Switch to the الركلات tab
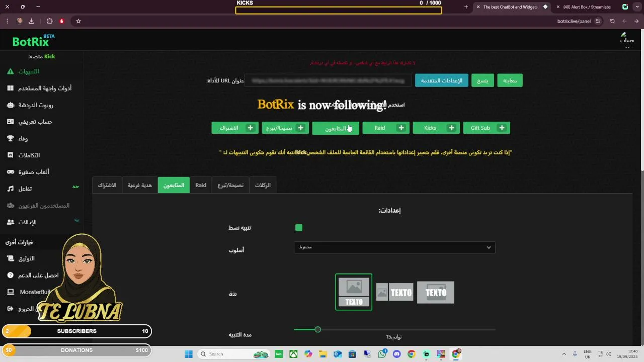This screenshot has width=644, height=362. point(263,185)
